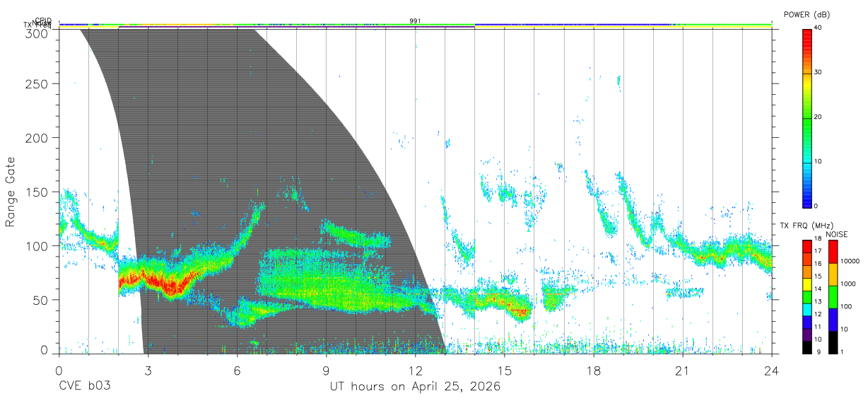The image size is (868, 401).
Task: Click the 1 label on NOISE legend
Action: pyautogui.click(x=843, y=352)
